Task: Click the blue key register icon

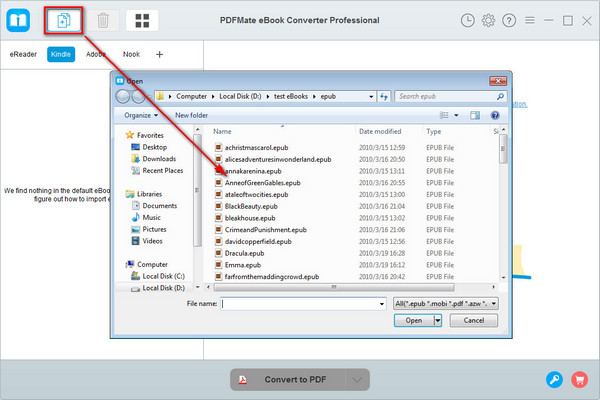Action: point(554,379)
